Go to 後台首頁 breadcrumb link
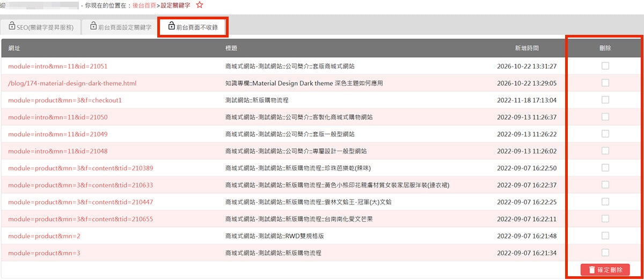Image resolution: width=644 pixels, height=280 pixels. (144, 5)
